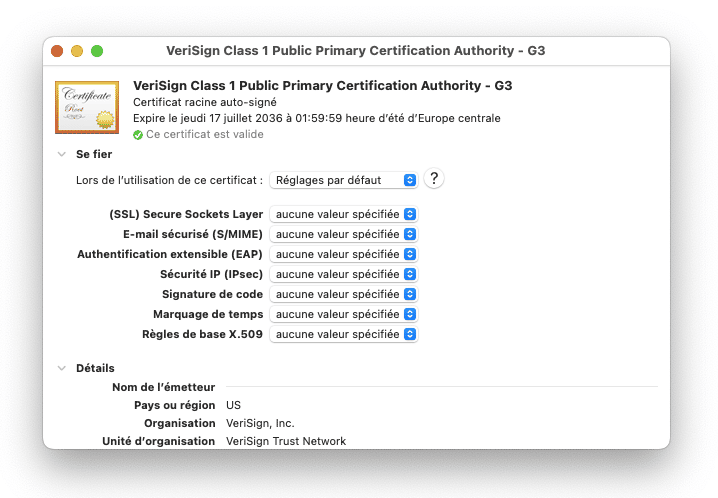This screenshot has height=498, width=718.
Task: Open the Marquage de temps dropdown
Action: coord(343,314)
